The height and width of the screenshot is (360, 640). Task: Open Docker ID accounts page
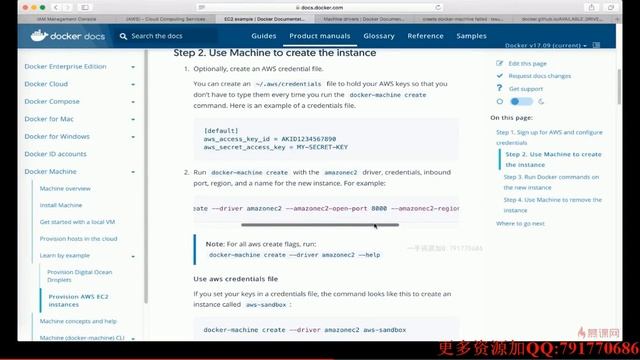click(x=56, y=154)
